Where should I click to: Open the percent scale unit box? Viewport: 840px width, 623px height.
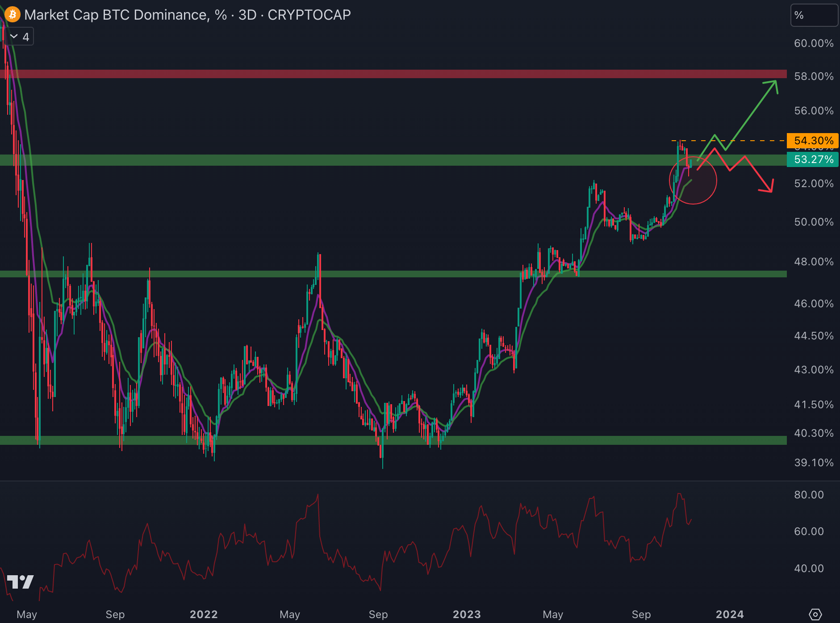[814, 15]
